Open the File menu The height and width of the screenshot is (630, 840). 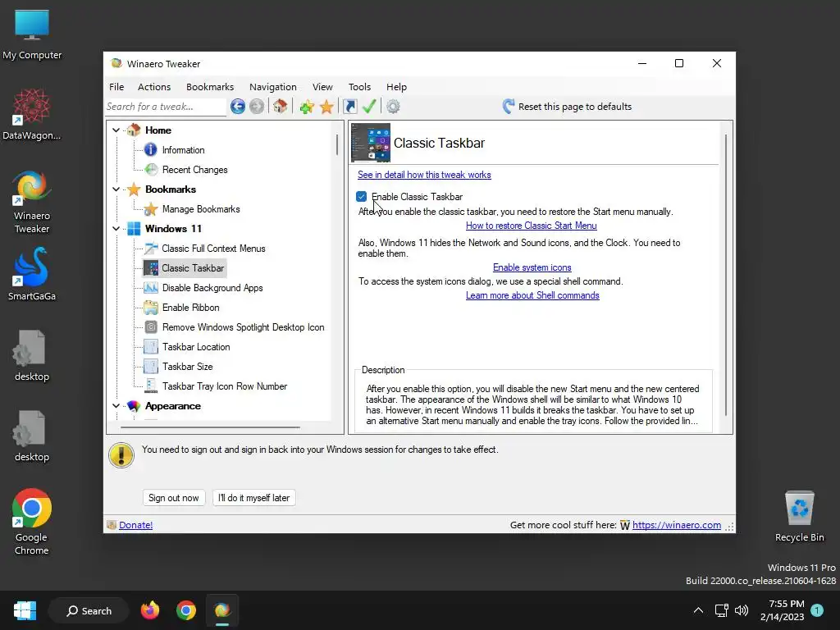pos(116,87)
